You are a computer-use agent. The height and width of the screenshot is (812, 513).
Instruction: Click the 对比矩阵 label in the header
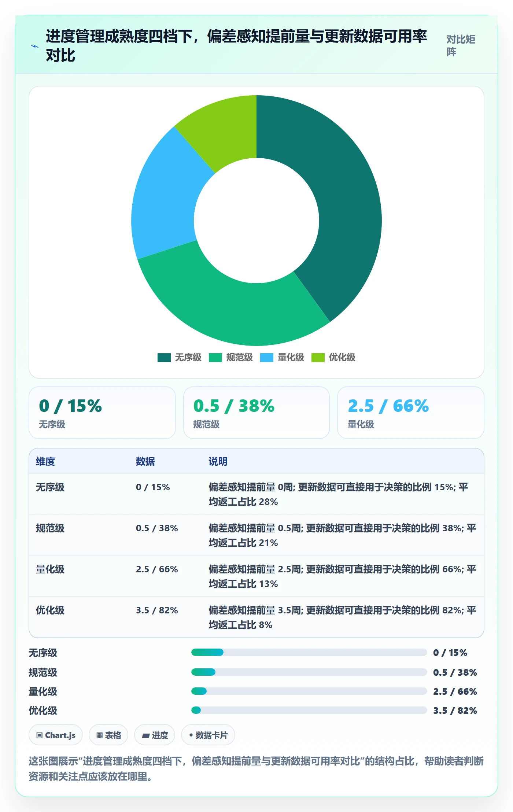pos(461,45)
